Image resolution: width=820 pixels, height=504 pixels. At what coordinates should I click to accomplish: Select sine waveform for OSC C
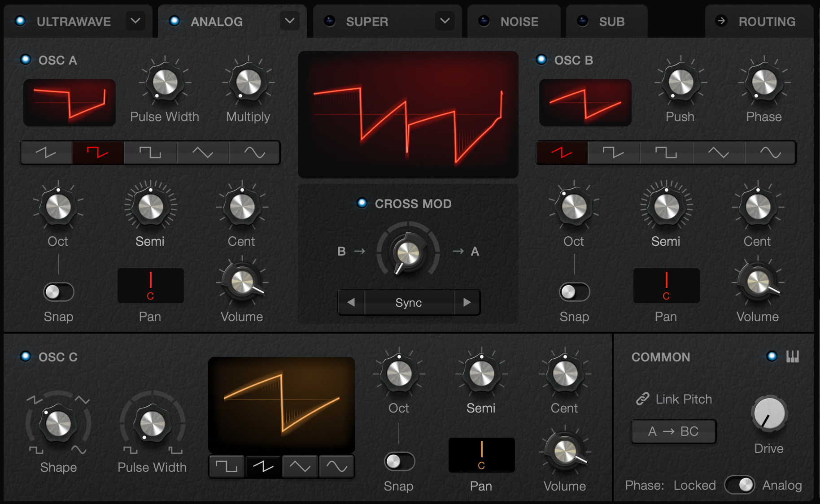point(337,467)
